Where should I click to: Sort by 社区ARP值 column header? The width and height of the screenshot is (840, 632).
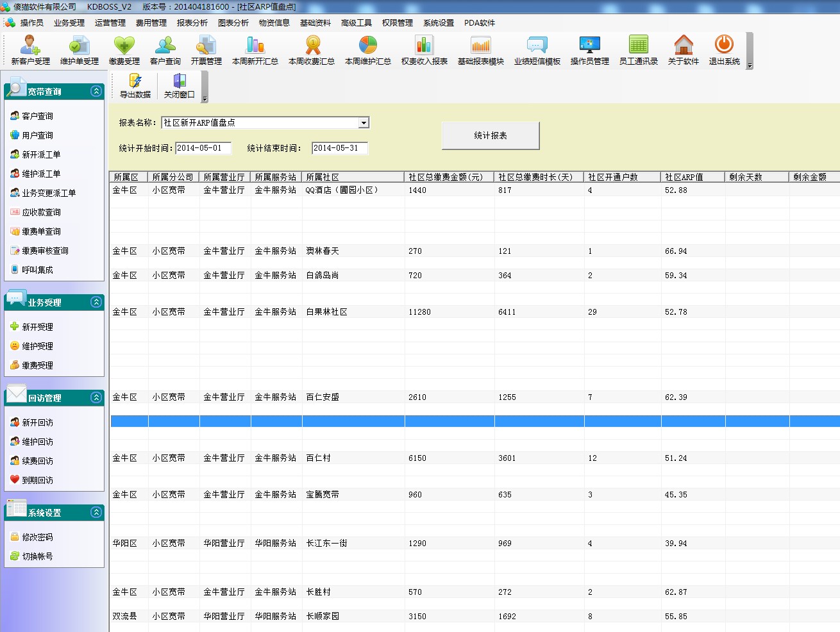tap(693, 177)
